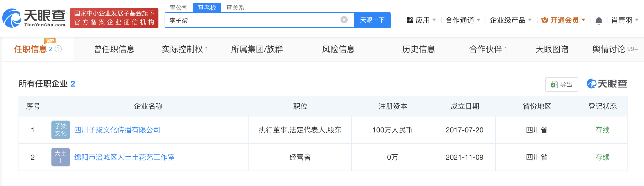Open the 历史信息 tab
644x186 pixels.
pos(418,49)
